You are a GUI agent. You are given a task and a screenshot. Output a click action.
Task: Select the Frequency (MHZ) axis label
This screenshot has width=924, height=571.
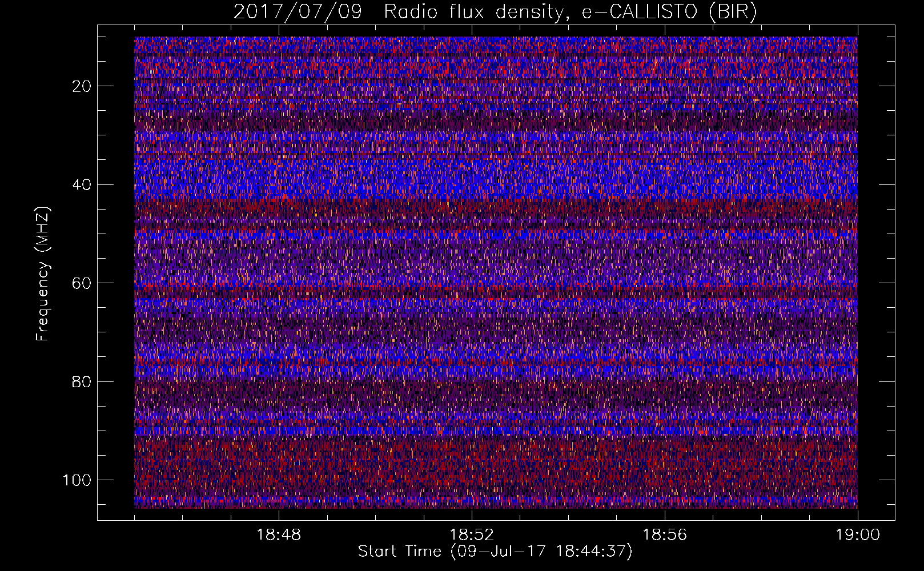pyautogui.click(x=43, y=274)
